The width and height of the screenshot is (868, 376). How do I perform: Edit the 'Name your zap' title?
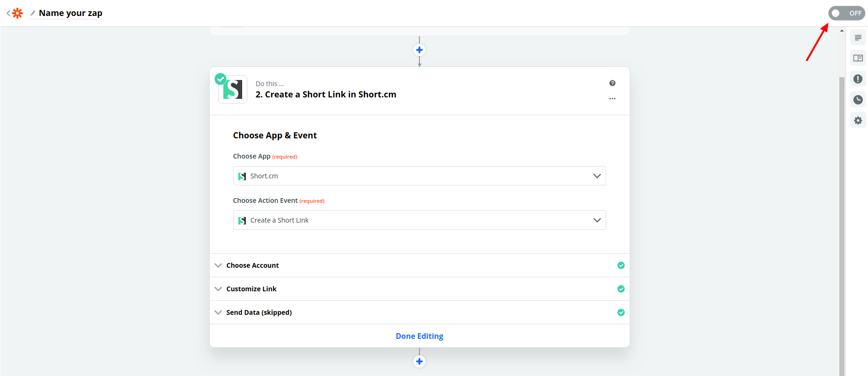coord(71,13)
